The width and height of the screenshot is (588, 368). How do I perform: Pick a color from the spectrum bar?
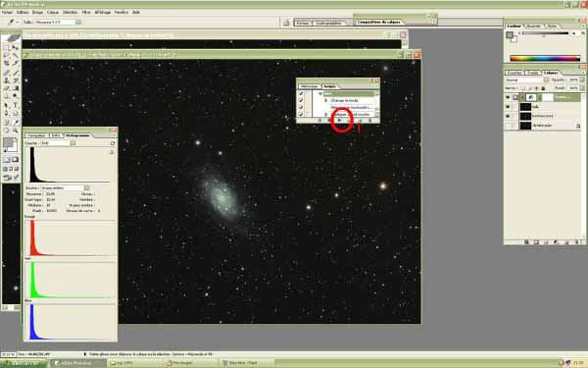[545, 58]
